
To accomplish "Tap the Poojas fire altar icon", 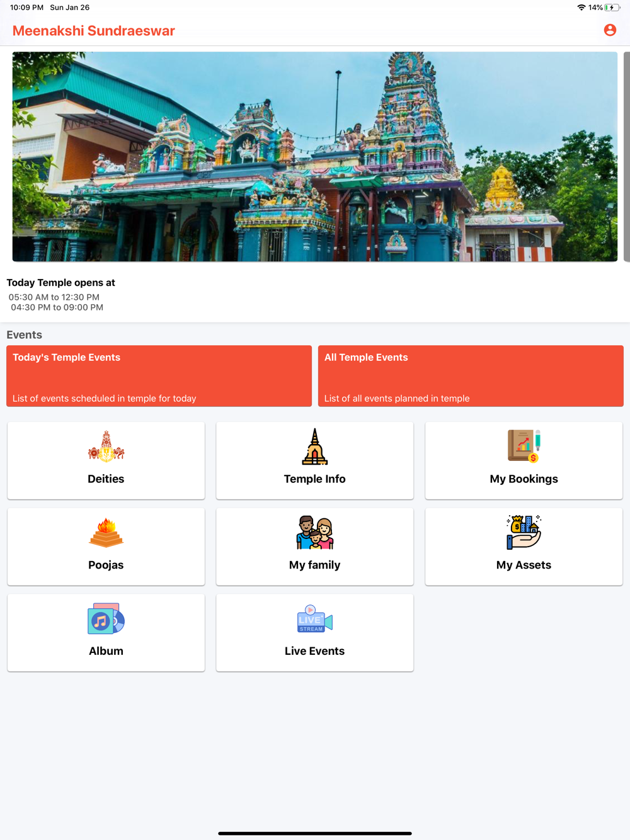I will tap(106, 533).
